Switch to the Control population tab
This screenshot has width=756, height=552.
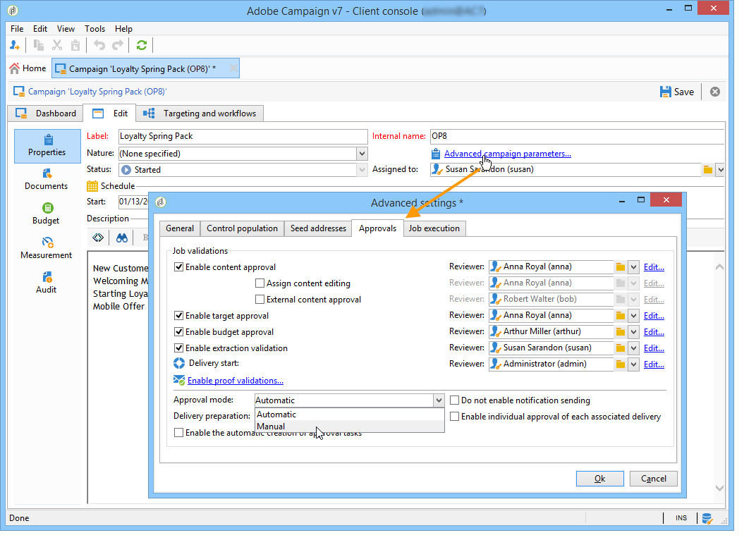pos(242,228)
